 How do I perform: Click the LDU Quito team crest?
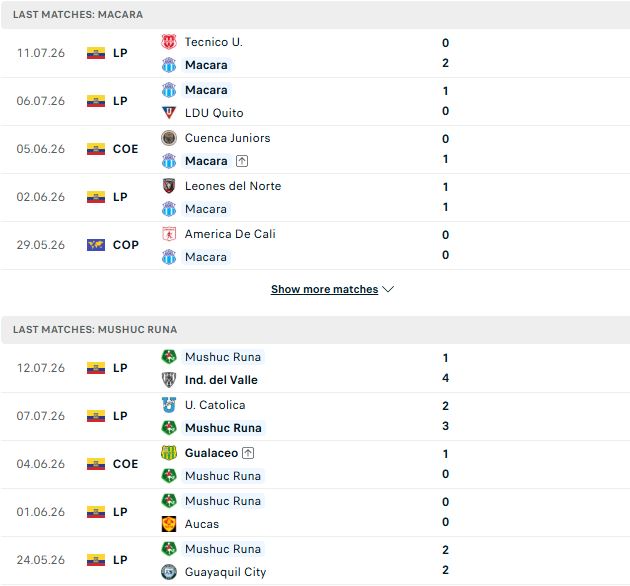click(x=169, y=113)
